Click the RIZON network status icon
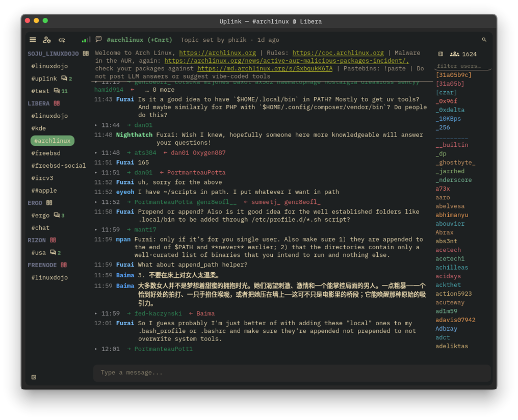The image size is (518, 420). (53, 240)
